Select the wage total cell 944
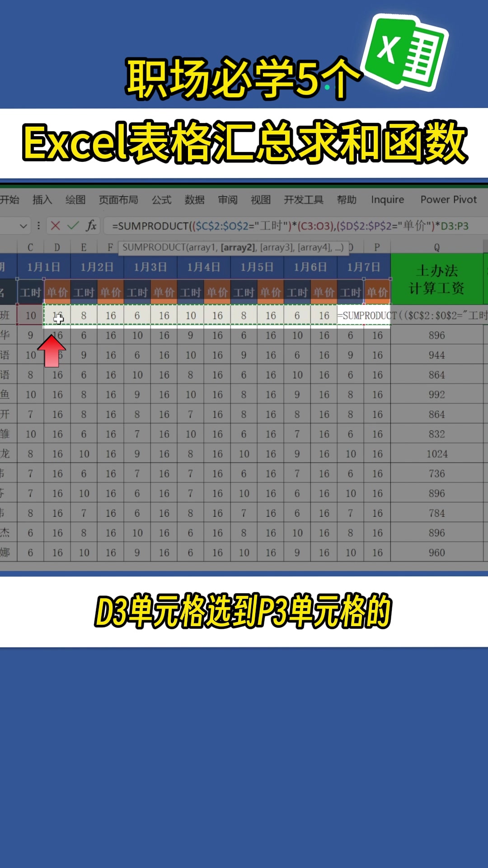 [437, 355]
